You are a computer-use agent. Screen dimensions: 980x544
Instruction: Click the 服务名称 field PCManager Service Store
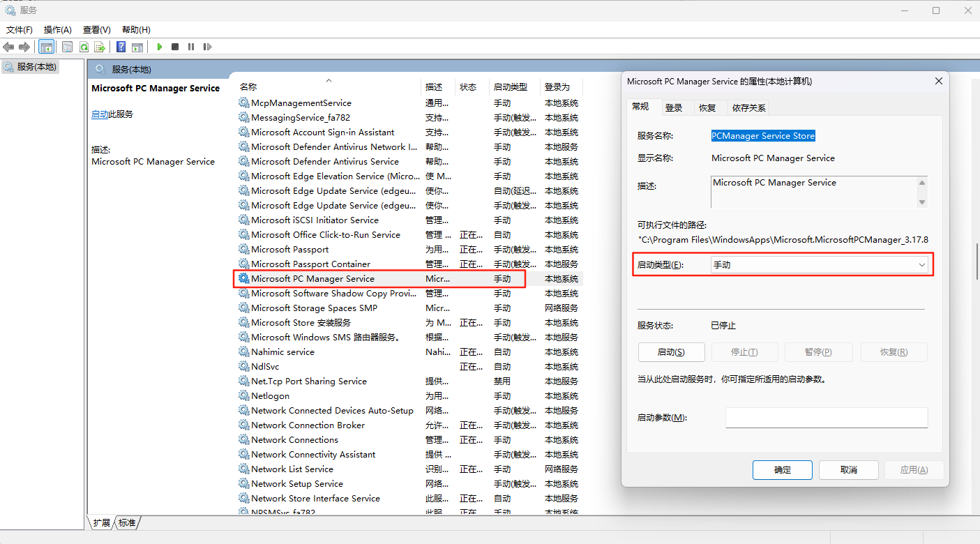click(x=763, y=136)
